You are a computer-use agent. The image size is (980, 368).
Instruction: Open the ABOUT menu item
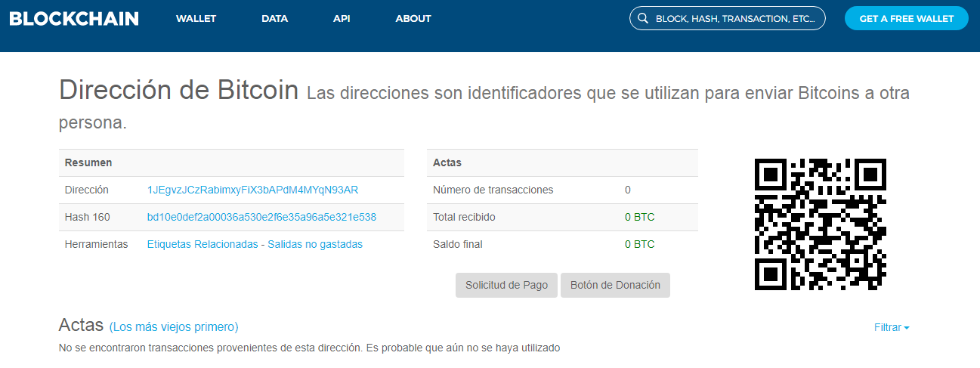tap(413, 19)
